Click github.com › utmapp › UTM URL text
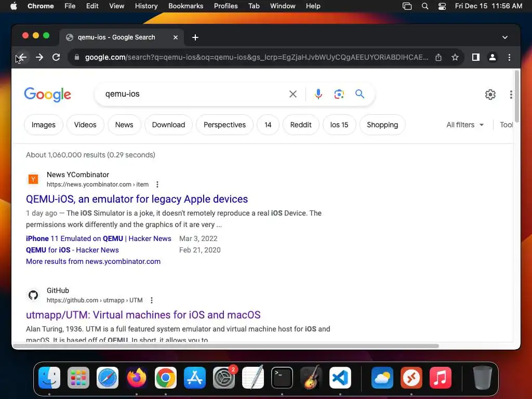This screenshot has width=532, height=399. point(95,300)
